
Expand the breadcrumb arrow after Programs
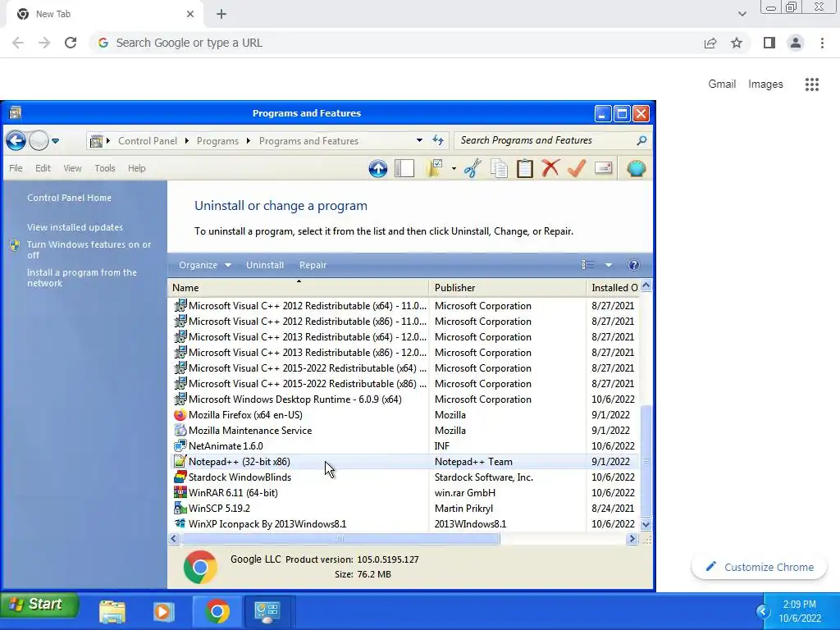pos(248,141)
